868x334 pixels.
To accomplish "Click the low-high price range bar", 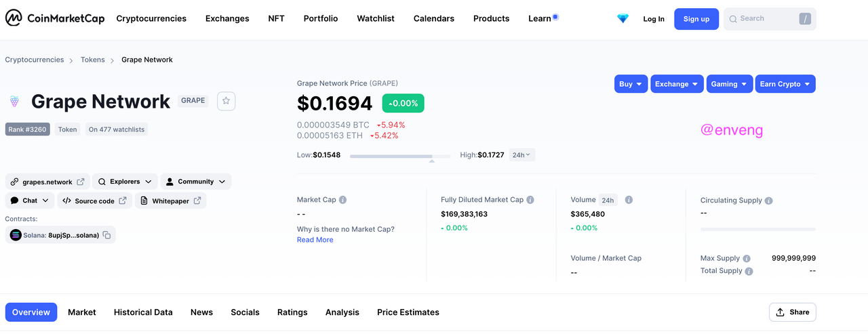I will pyautogui.click(x=400, y=156).
